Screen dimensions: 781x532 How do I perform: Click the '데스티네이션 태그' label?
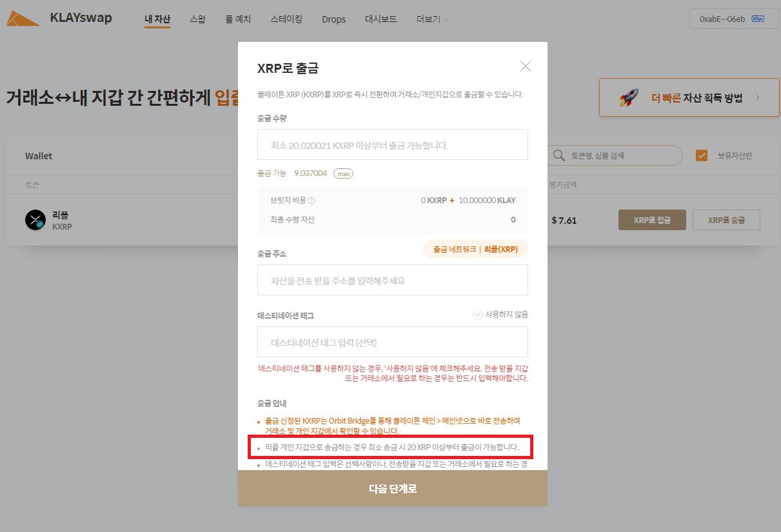(x=286, y=316)
